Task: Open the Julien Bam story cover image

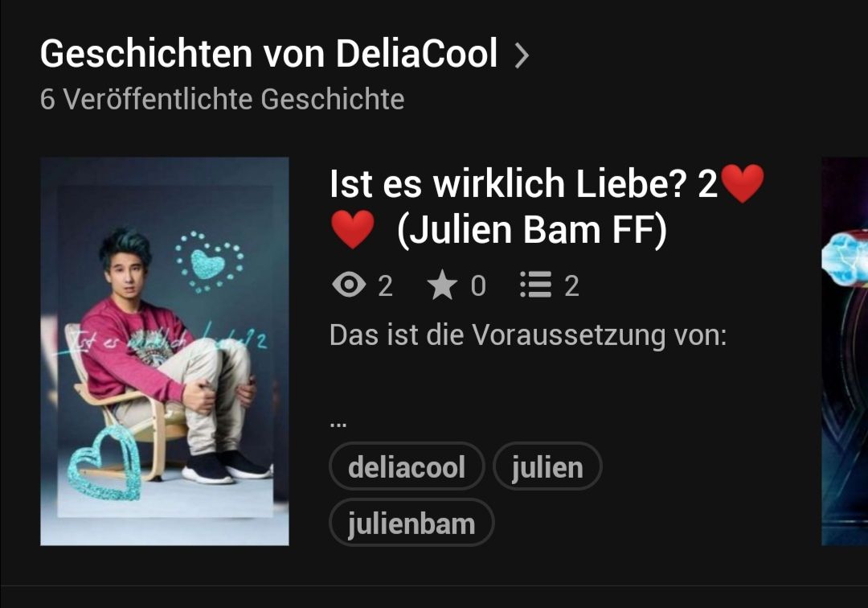Action: 165,351
